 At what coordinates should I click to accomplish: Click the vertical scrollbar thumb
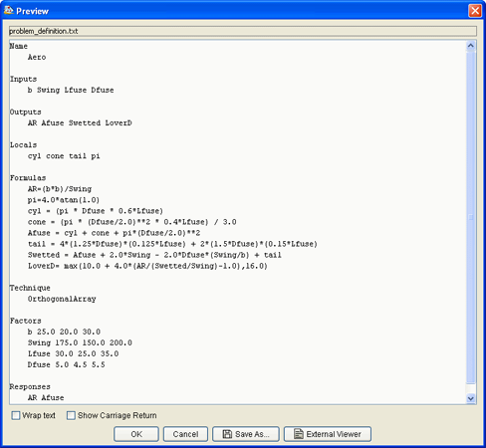470,217
